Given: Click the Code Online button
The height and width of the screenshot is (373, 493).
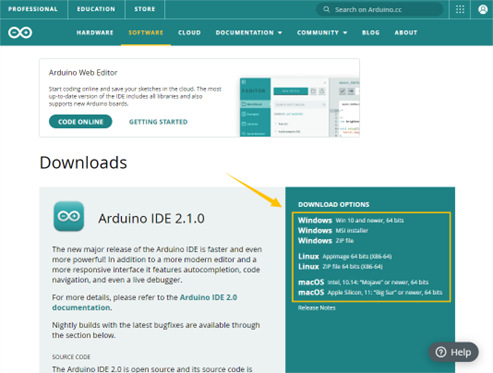Looking at the screenshot, I should pos(80,122).
